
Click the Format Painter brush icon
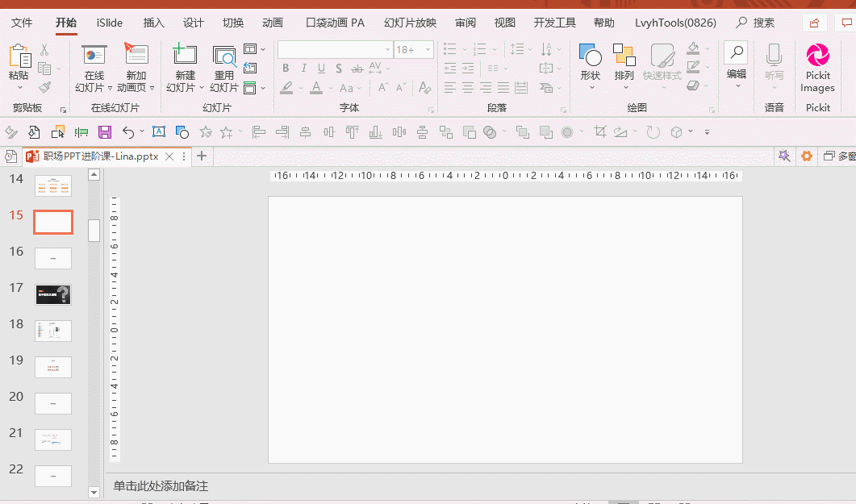44,87
